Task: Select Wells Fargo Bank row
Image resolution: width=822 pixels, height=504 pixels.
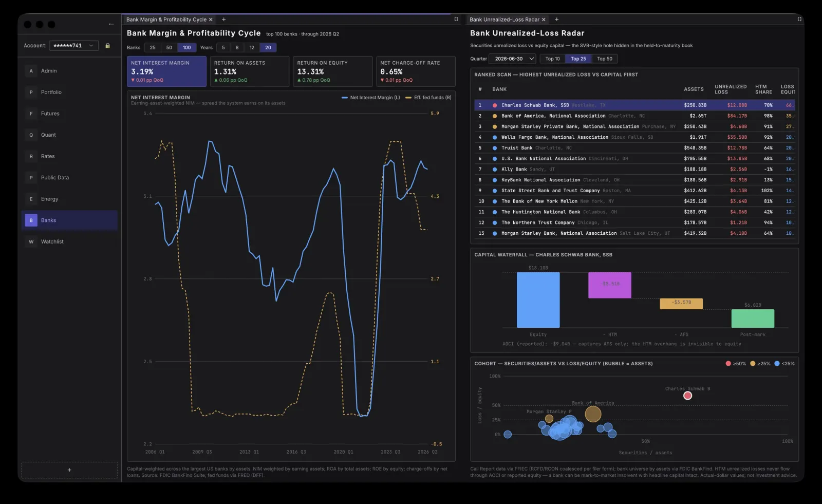Action: tap(634, 137)
